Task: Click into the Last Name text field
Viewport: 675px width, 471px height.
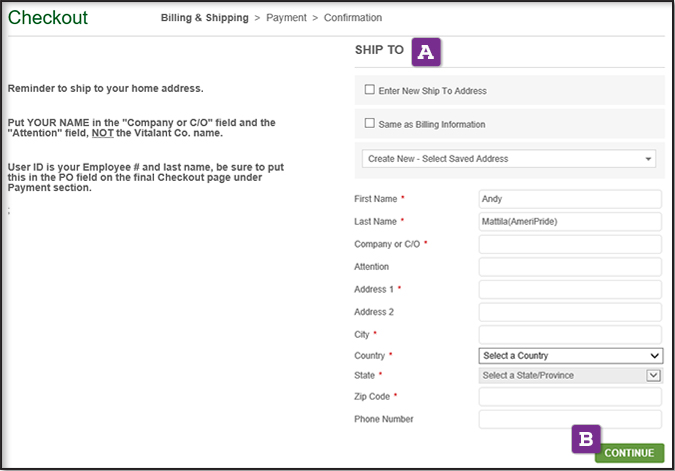Action: click(570, 221)
